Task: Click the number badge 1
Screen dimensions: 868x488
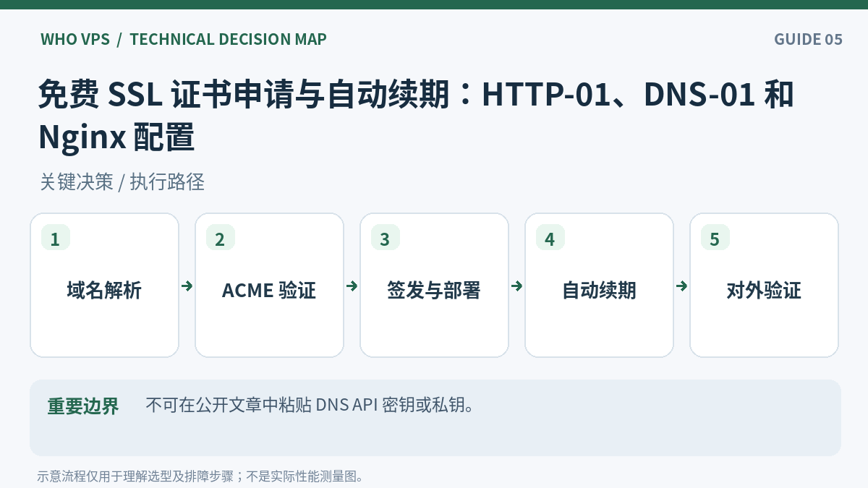Action: (x=56, y=238)
